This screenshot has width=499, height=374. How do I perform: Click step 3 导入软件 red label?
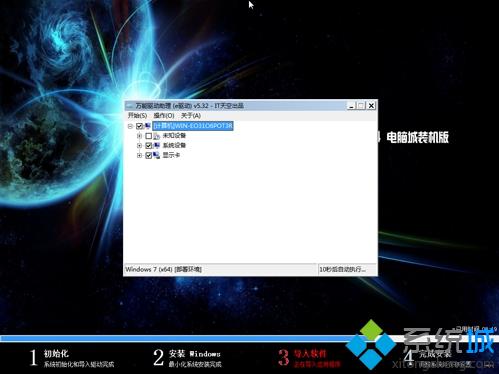[x=310, y=354]
